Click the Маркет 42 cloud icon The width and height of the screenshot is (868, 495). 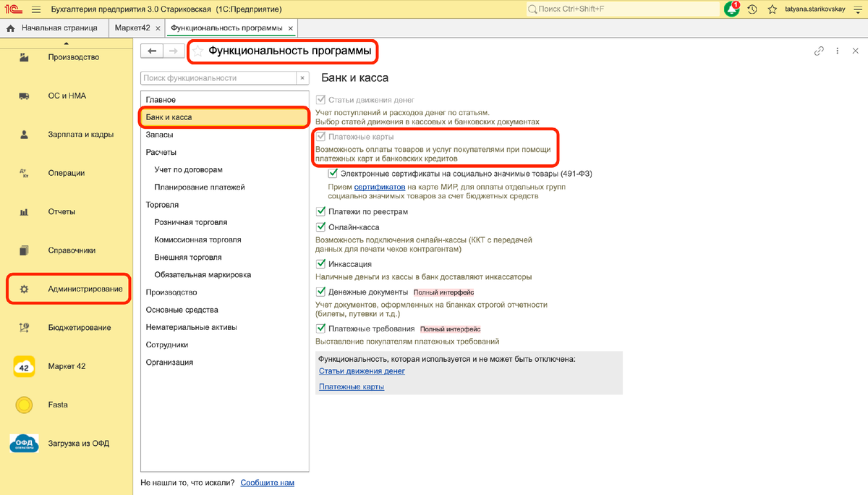point(24,366)
